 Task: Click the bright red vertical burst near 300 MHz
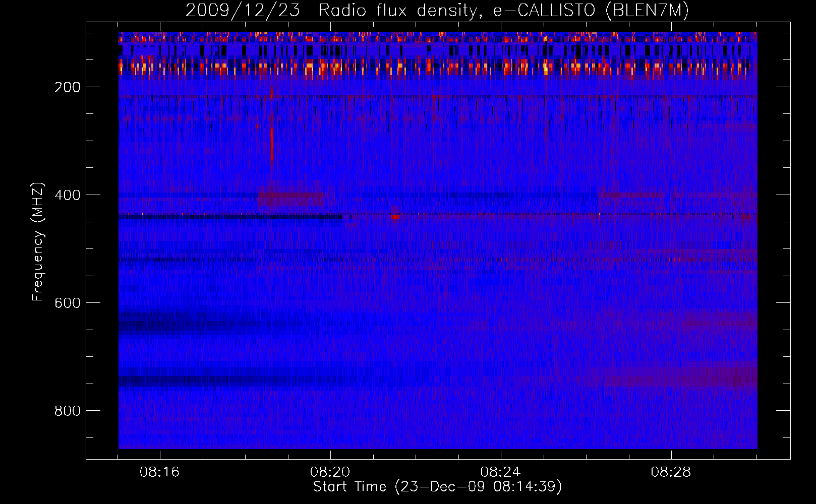click(x=272, y=144)
